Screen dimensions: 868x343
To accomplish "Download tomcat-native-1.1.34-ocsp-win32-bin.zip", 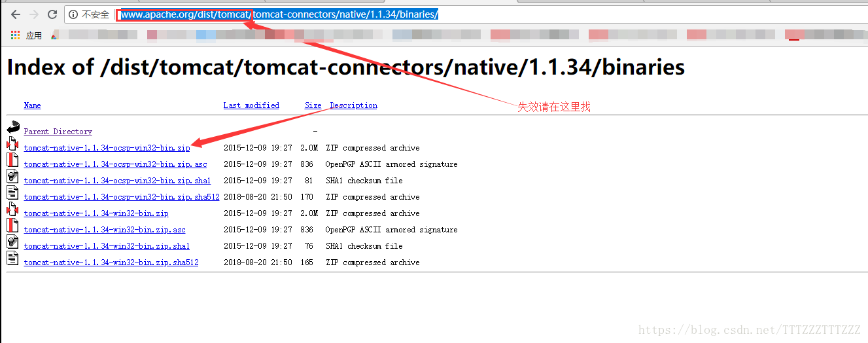I will [107, 148].
